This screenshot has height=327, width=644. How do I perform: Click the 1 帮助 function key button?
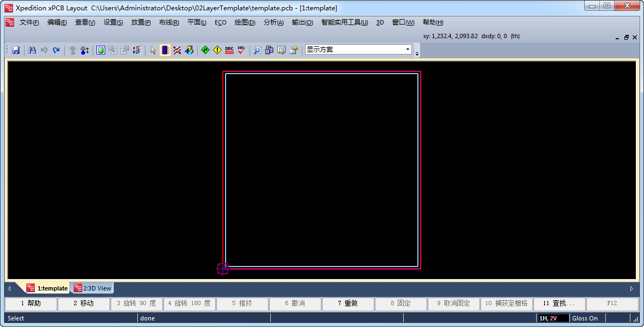point(31,304)
